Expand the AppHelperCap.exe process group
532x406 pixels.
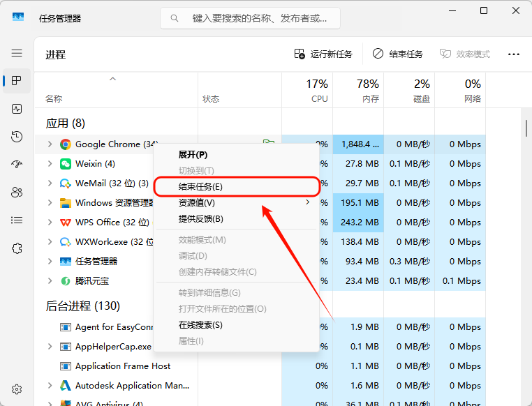tap(50, 347)
